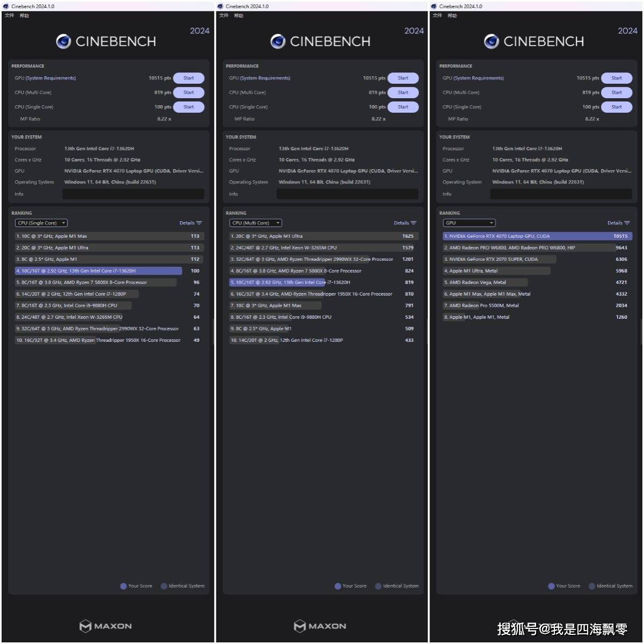Click the Info field in the middle window
This screenshot has height=644, width=644.
click(x=347, y=194)
